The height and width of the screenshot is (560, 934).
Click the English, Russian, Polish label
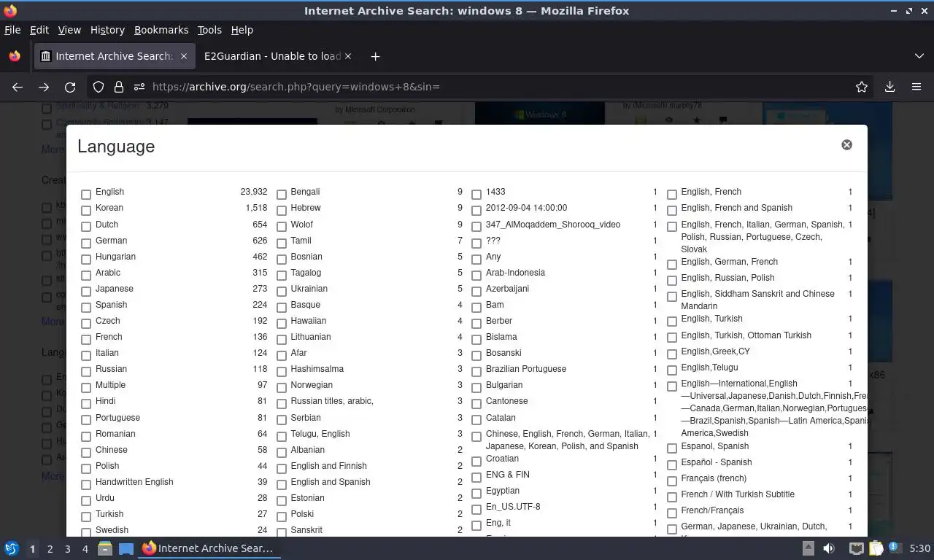tap(728, 278)
